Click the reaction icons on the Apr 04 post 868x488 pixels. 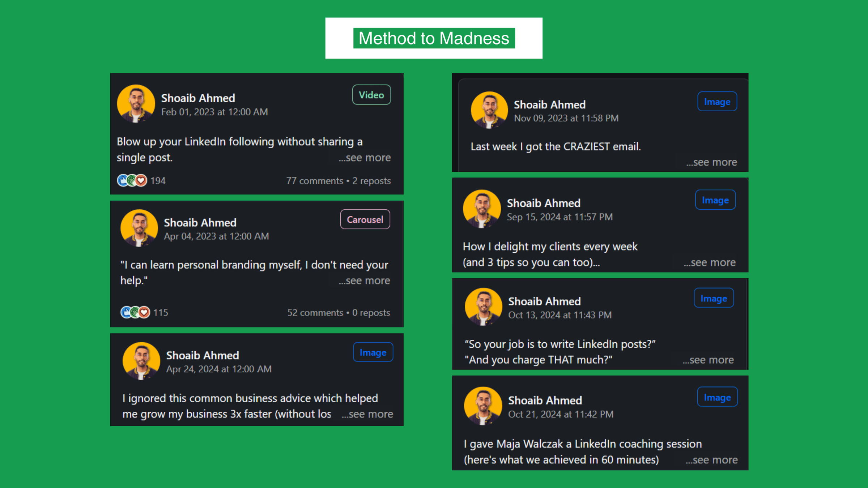click(x=135, y=312)
